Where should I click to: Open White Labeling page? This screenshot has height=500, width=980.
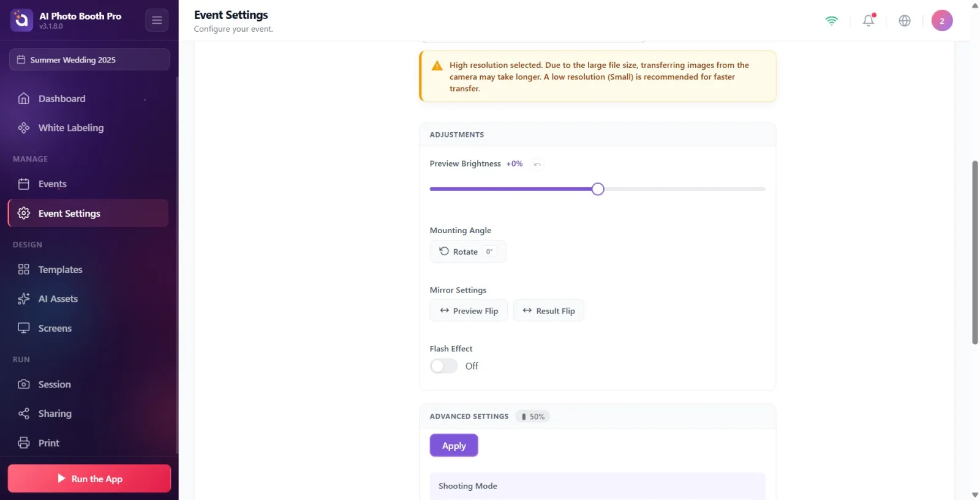pos(88,128)
